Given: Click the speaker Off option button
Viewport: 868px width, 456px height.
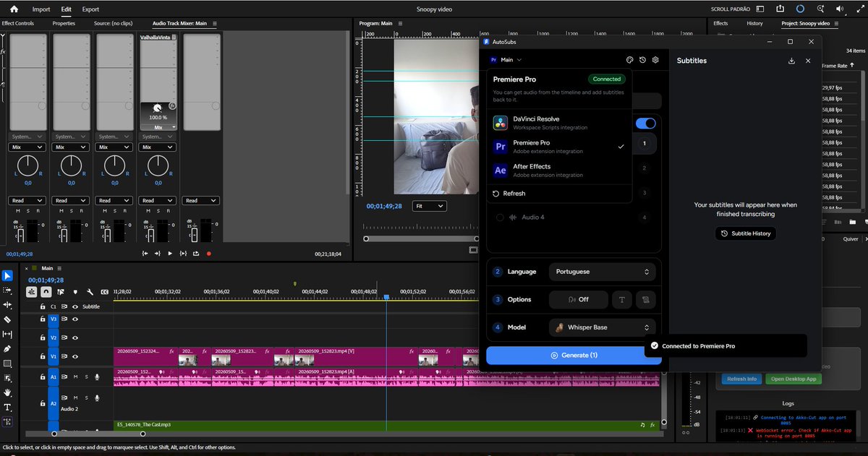Looking at the screenshot, I should click(579, 299).
